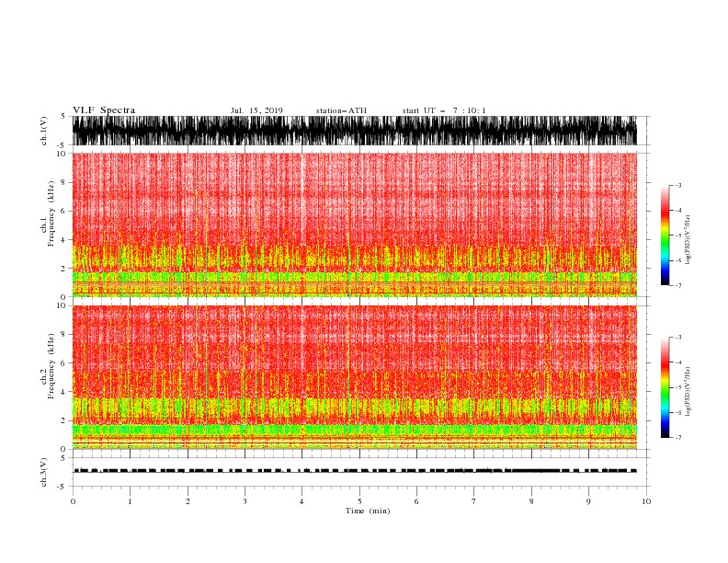Click the ch.2 "Frequency (kHz)" axis label

click(x=51, y=366)
